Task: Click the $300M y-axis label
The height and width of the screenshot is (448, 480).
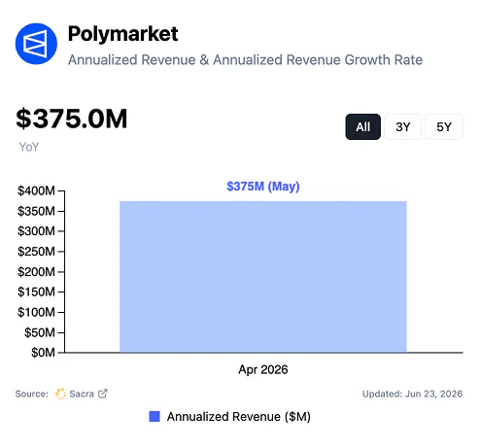Action: point(36,231)
